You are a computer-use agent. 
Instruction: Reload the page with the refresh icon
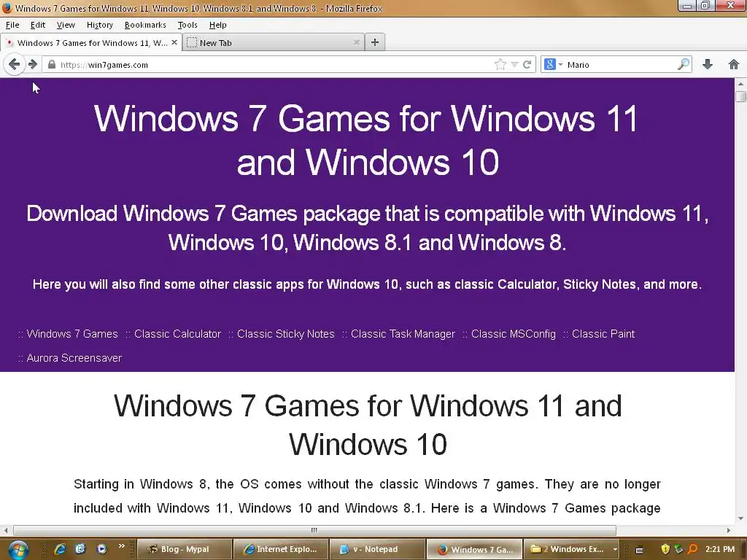[527, 64]
